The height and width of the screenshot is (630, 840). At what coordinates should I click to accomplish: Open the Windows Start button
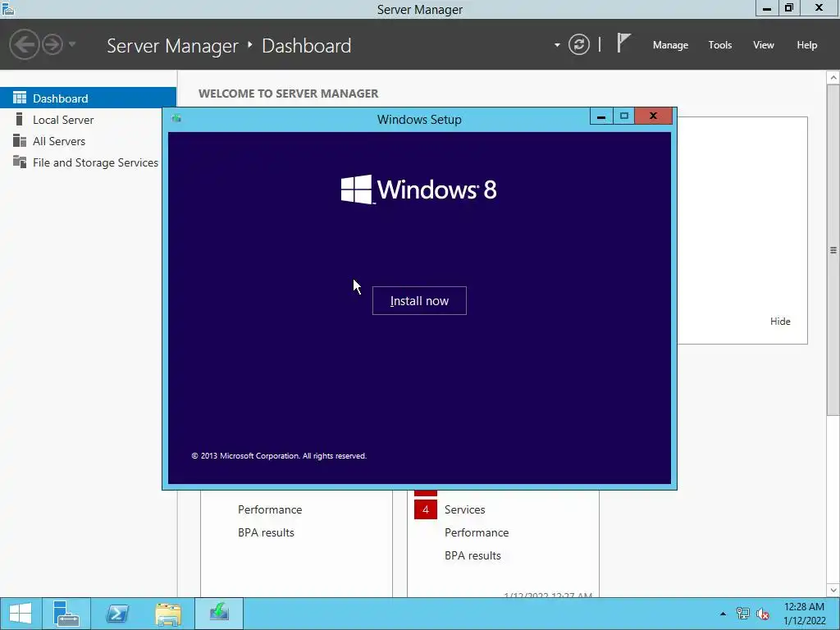(21, 614)
